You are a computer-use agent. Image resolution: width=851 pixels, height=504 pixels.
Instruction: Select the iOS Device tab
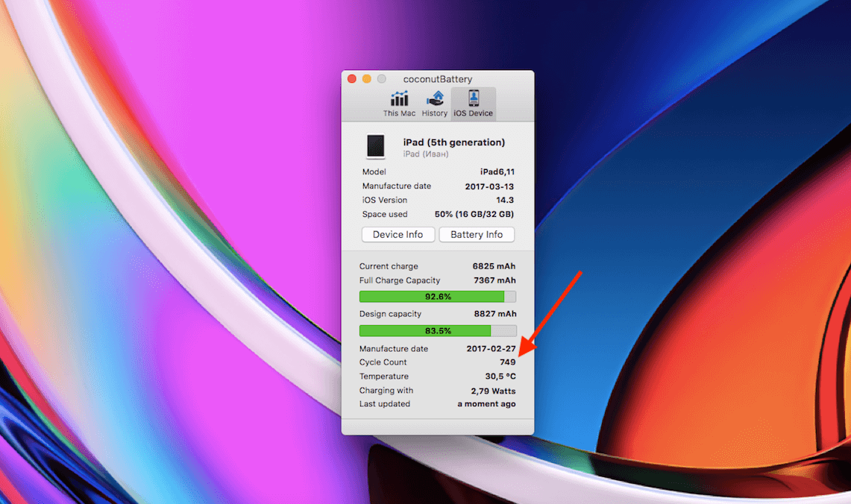click(x=473, y=104)
